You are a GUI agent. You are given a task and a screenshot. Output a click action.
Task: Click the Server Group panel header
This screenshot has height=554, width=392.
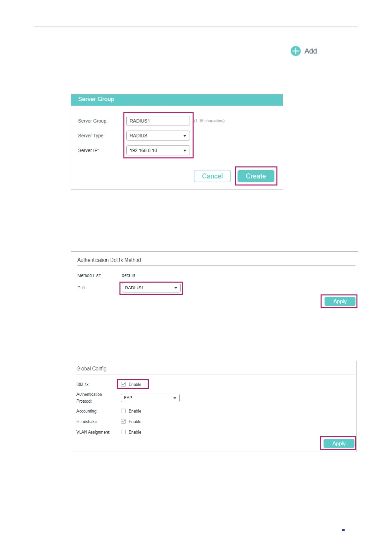click(x=177, y=99)
